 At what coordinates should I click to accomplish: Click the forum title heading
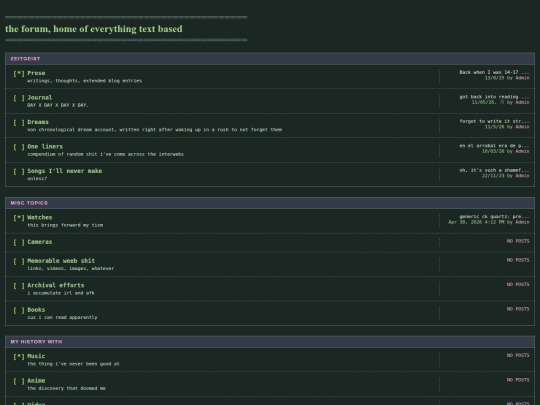[x=94, y=29]
